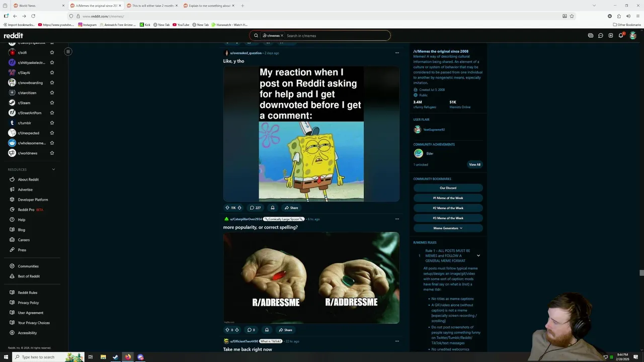Award the red pill blue pill post
Viewport: 644px width, 362px height.
tap(267, 330)
